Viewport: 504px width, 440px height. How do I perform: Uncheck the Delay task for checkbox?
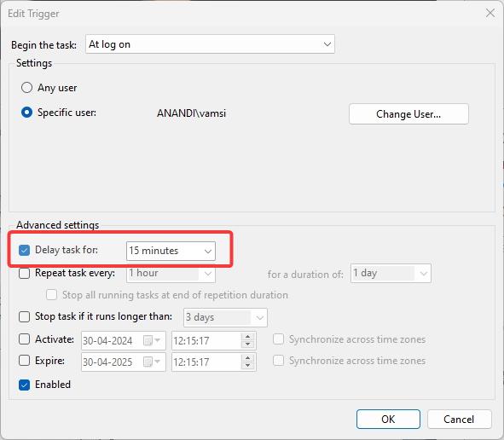point(25,250)
